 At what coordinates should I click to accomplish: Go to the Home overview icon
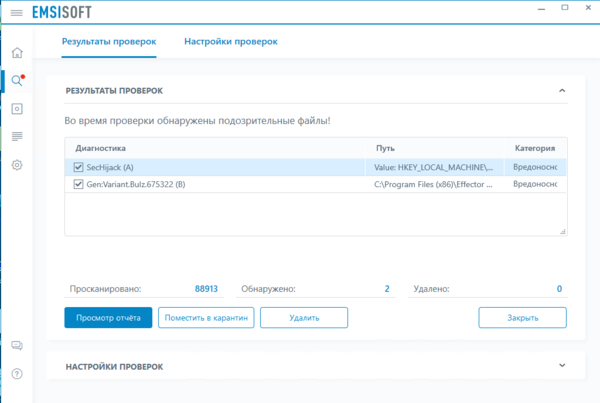click(x=17, y=53)
